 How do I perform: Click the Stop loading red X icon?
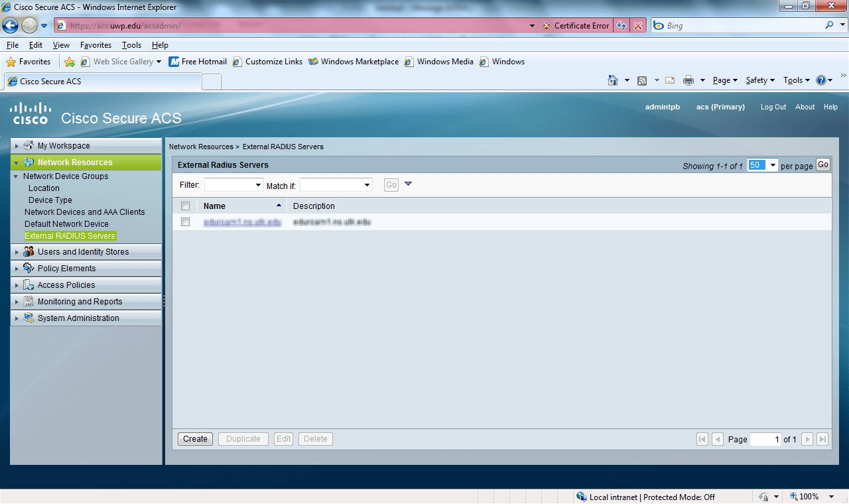(638, 26)
